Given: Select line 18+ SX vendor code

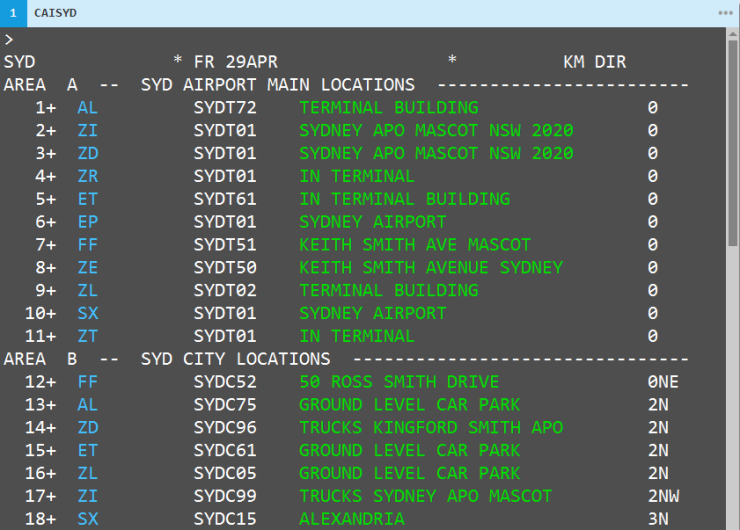Looking at the screenshot, I should [88, 519].
